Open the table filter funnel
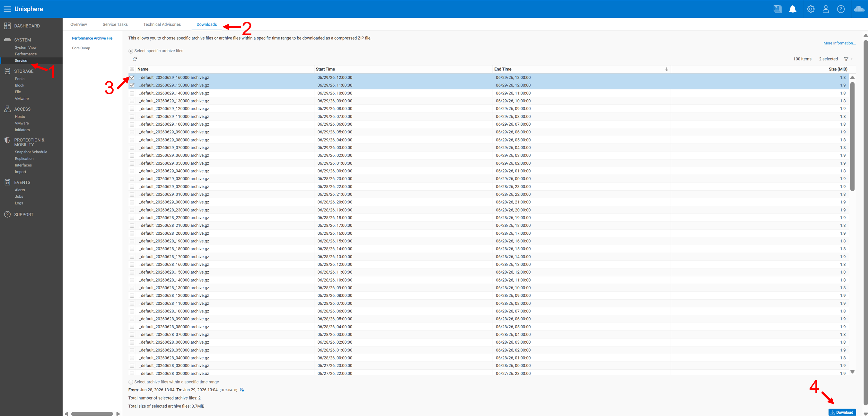 click(846, 59)
